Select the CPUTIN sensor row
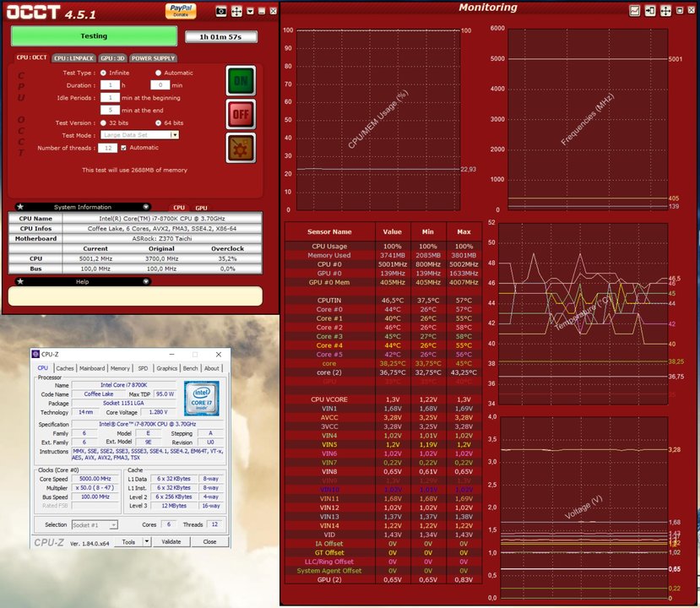Viewport: 700px width, 608px height. [x=383, y=301]
